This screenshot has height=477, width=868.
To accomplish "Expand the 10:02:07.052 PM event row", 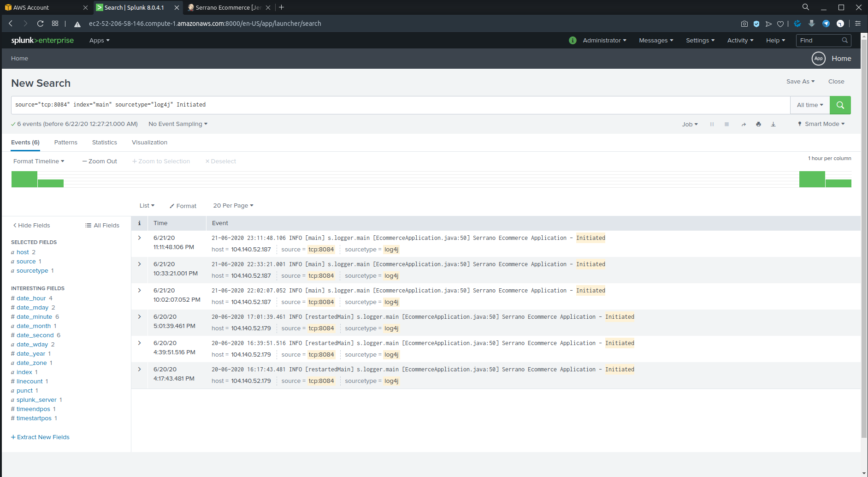I will pyautogui.click(x=139, y=291).
